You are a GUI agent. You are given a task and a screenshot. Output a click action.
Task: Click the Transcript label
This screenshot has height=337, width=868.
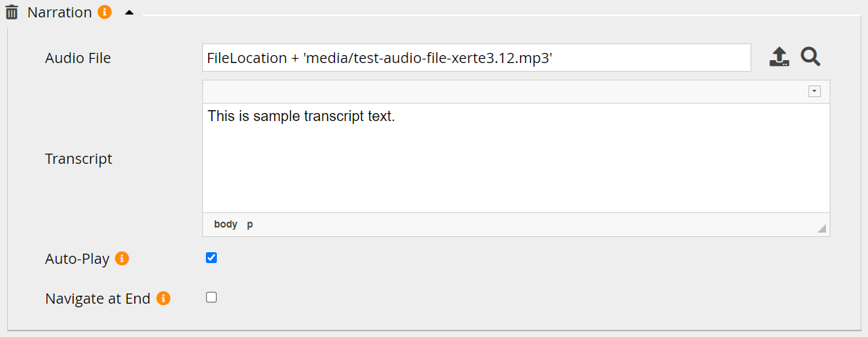(78, 159)
